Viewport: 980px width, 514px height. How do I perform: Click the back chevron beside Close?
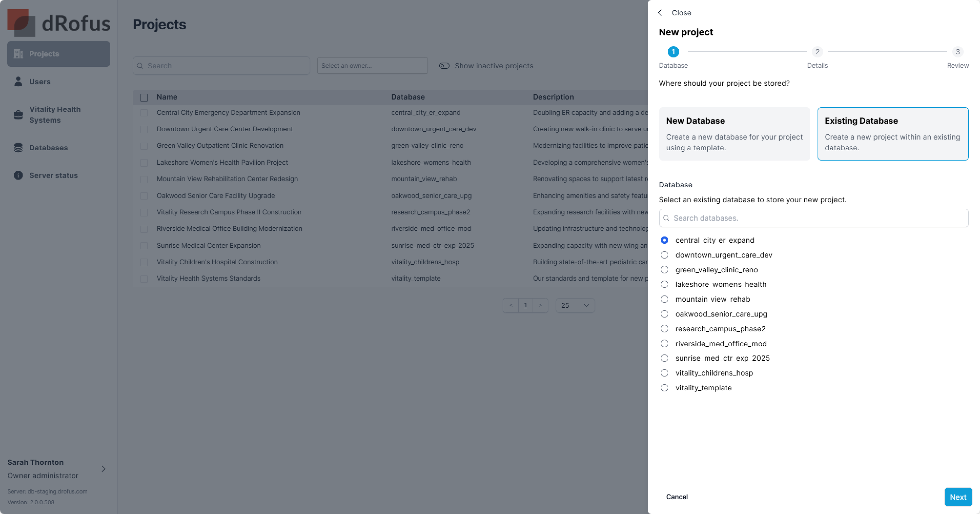[660, 13]
